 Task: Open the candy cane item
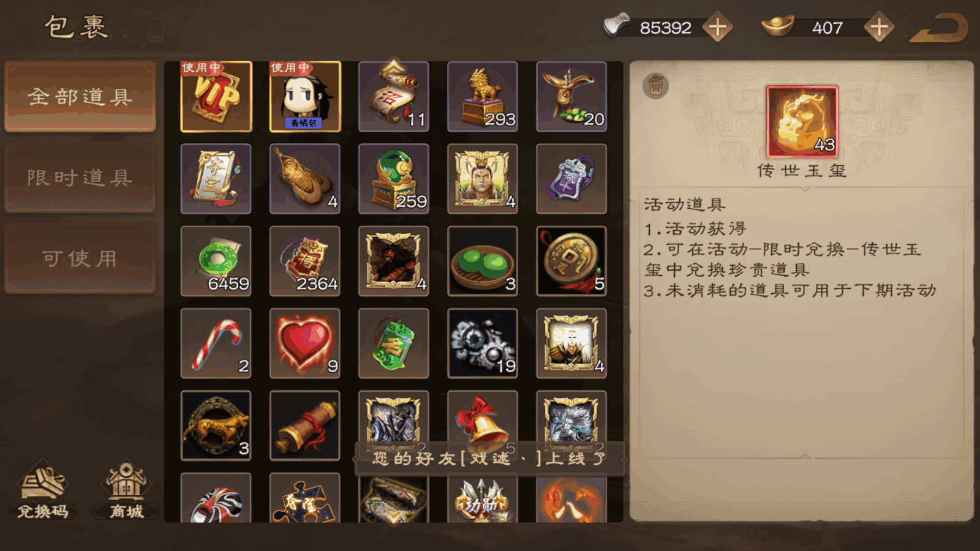[x=216, y=343]
